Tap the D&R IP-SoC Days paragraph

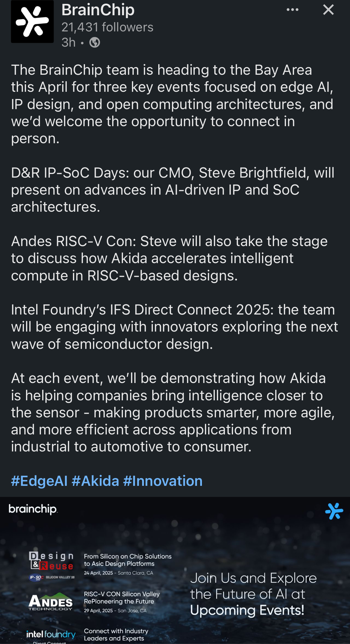point(173,190)
